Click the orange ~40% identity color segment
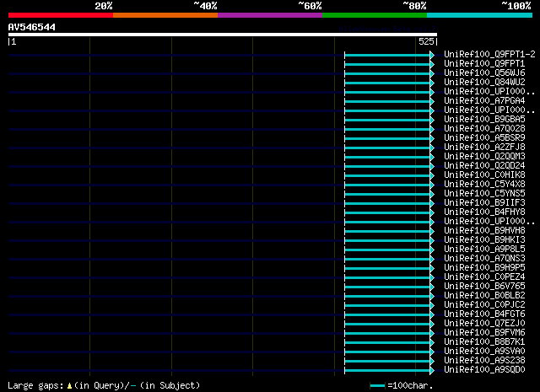This screenshot has height=392, width=540. pyautogui.click(x=165, y=15)
